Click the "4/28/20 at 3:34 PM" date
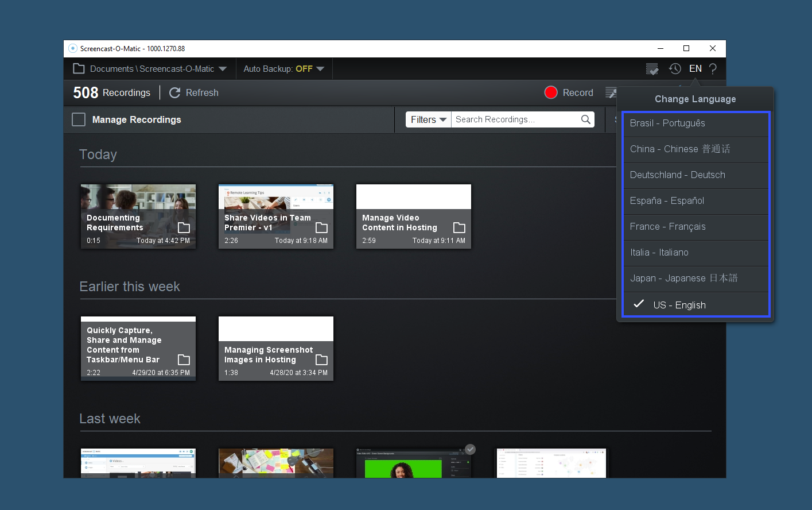The image size is (812, 510). pyautogui.click(x=299, y=373)
